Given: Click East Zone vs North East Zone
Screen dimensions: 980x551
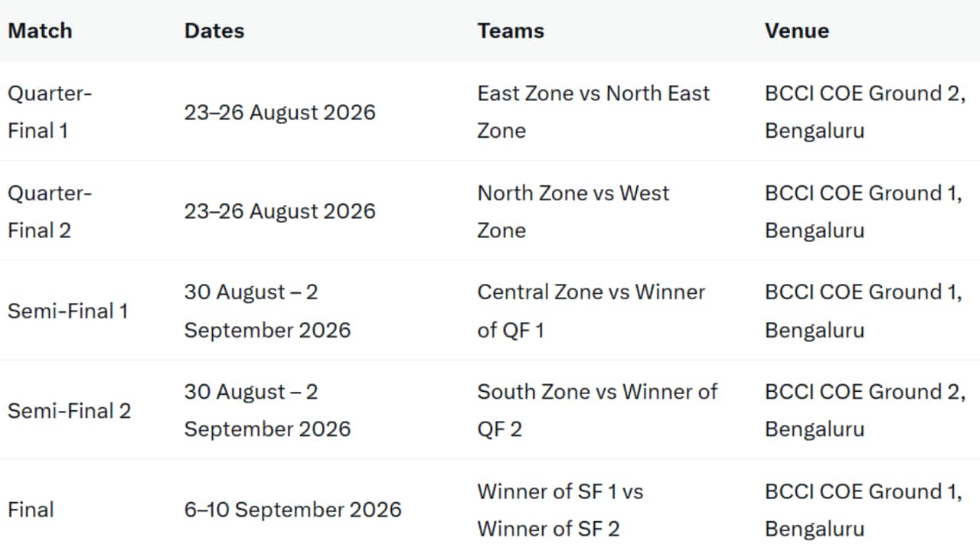Looking at the screenshot, I should click(x=593, y=112).
